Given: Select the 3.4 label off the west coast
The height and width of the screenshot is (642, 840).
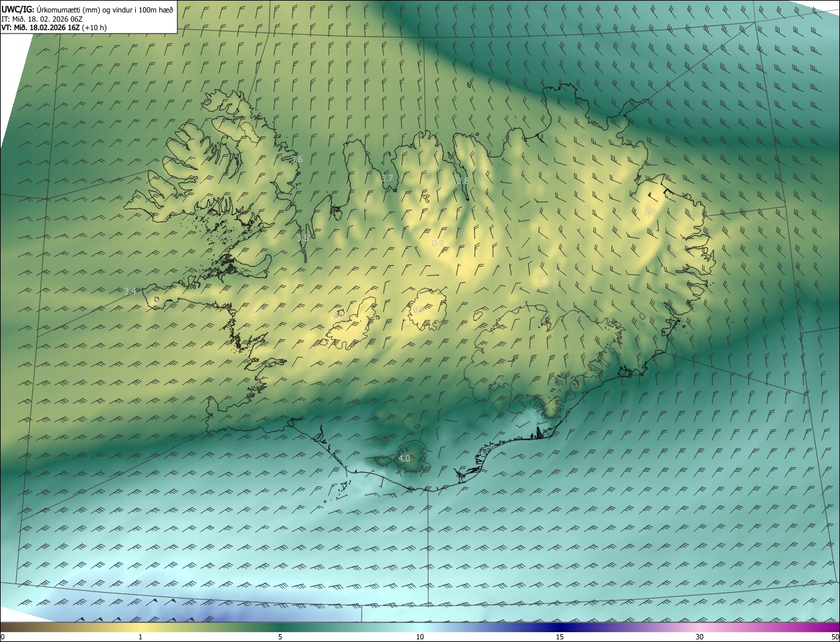Looking at the screenshot, I should [130, 291].
